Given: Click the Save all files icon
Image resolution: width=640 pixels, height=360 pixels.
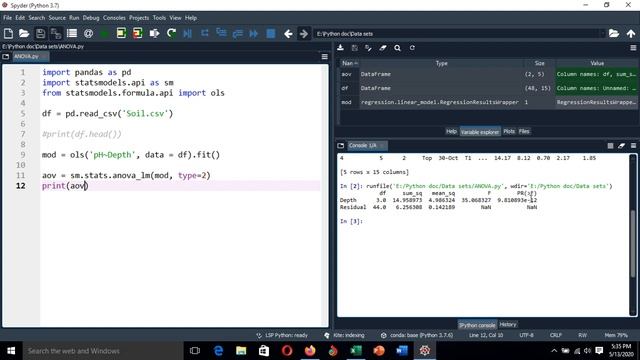Looking at the screenshot, I should pyautogui.click(x=56, y=33).
